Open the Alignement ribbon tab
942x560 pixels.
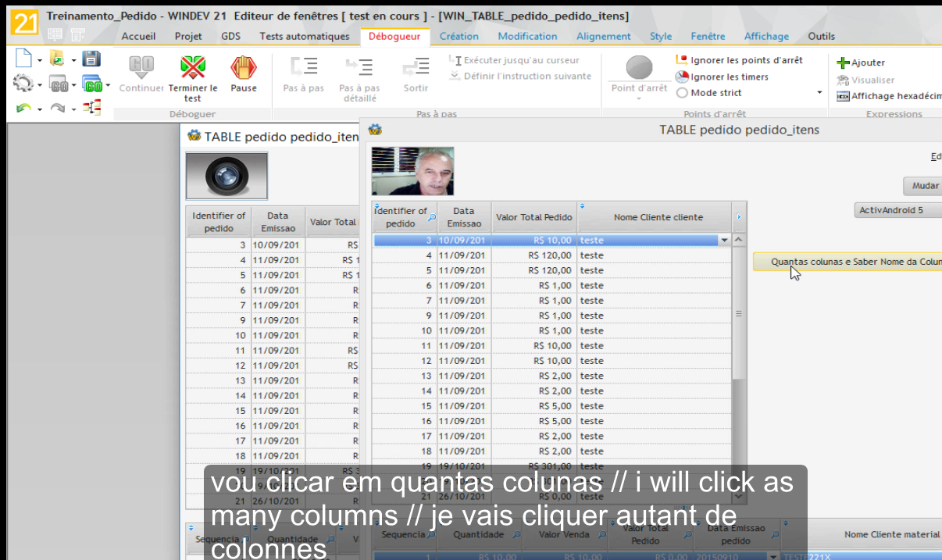click(x=603, y=36)
